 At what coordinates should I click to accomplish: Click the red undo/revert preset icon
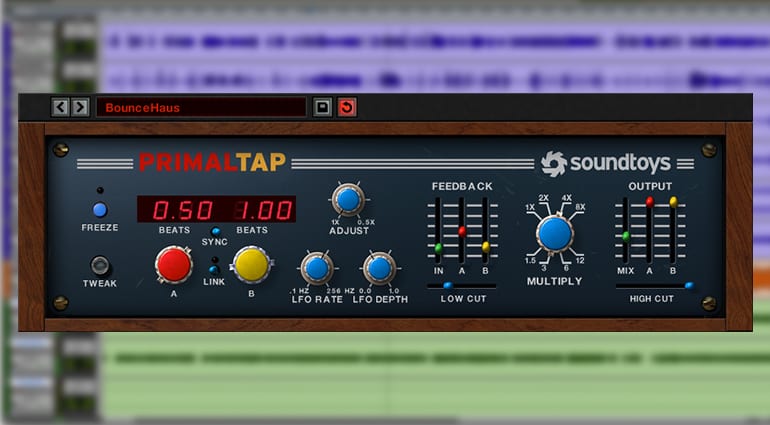pos(347,107)
